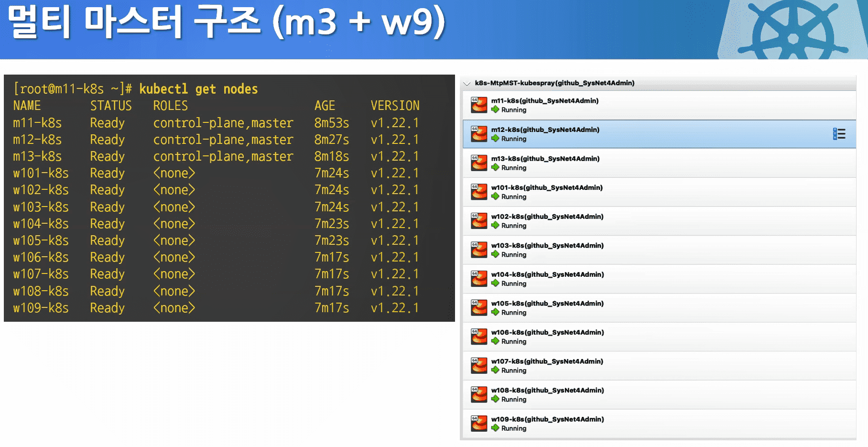
Task: Click the w107-k8s VM OS icon
Action: pos(479,366)
